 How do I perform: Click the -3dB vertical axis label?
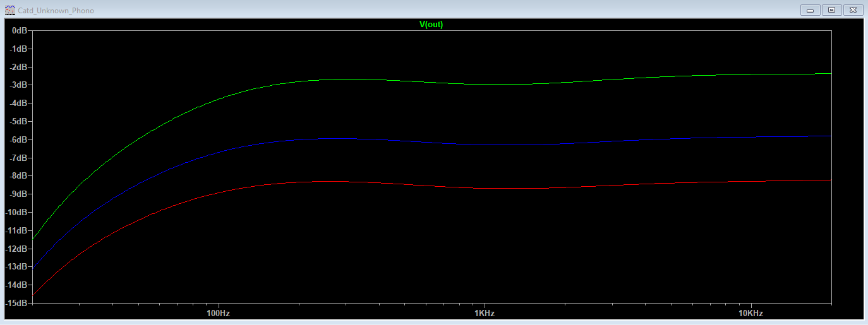(18, 85)
